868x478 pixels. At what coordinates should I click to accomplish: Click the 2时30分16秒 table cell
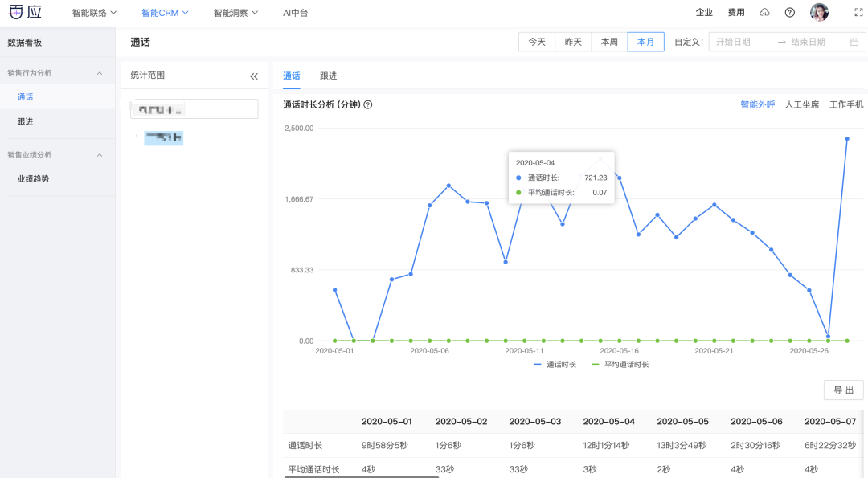755,445
